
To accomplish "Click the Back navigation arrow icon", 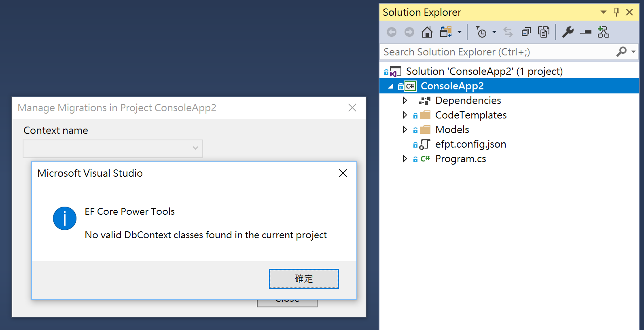I will (x=392, y=32).
